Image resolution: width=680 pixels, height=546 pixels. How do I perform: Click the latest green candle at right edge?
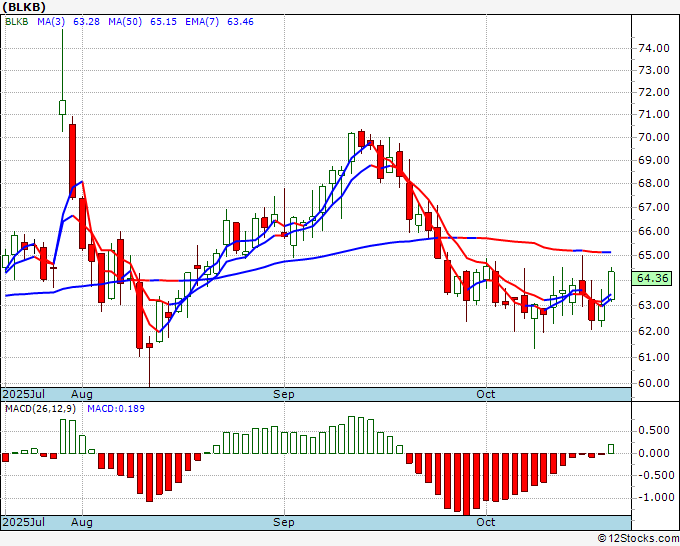[611, 284]
